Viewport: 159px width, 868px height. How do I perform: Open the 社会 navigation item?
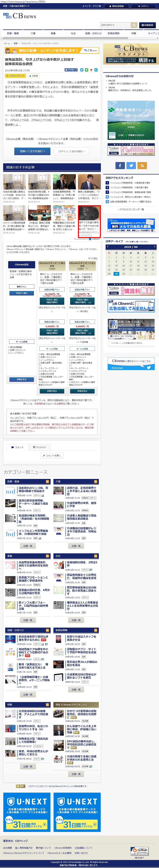tap(73, 33)
